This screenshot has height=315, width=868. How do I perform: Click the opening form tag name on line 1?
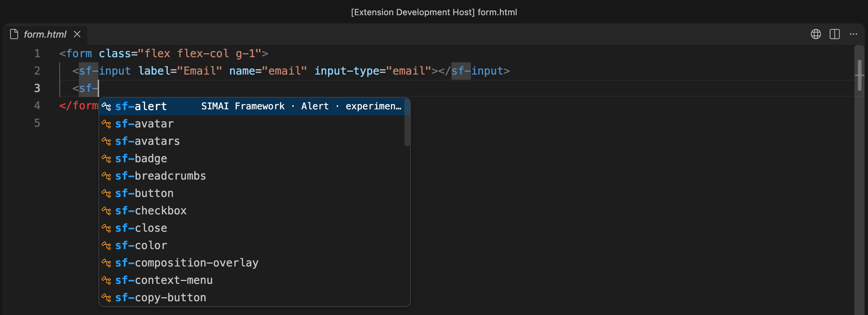click(x=79, y=54)
